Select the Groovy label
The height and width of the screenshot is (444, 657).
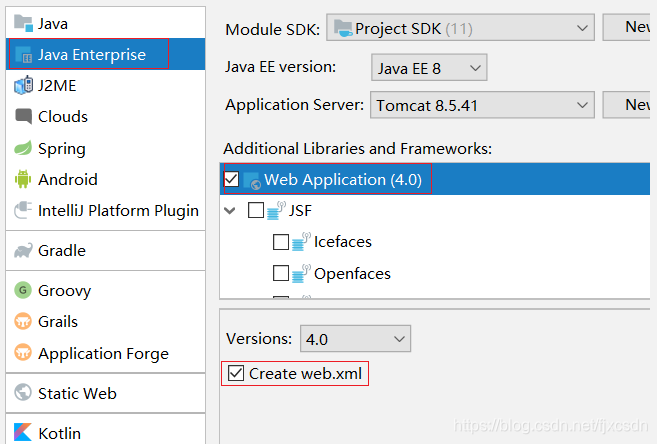tap(65, 291)
